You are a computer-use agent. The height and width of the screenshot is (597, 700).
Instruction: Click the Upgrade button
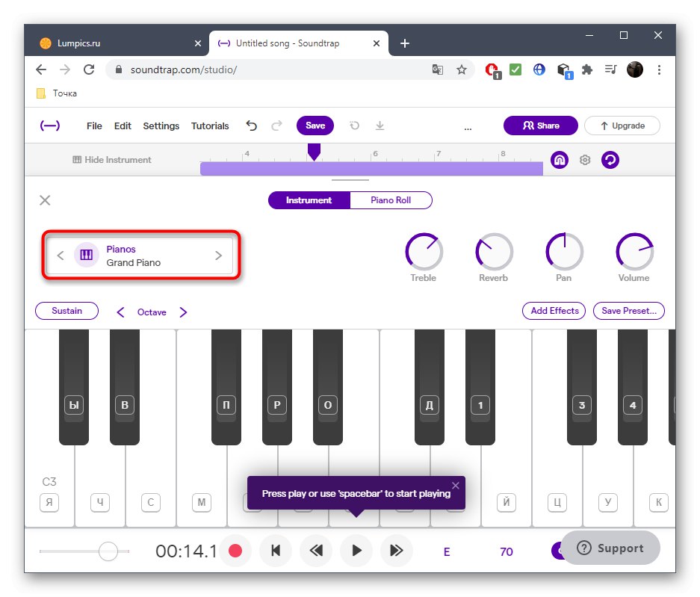622,126
